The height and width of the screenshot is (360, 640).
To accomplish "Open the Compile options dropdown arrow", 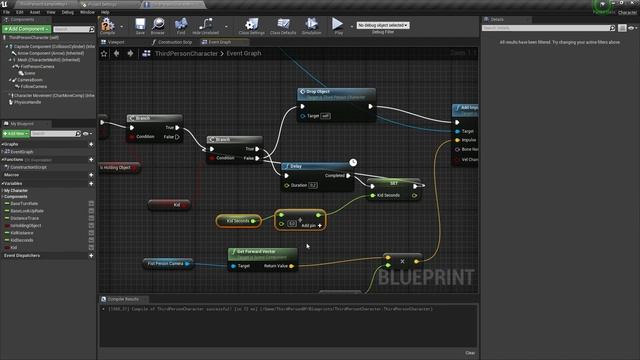I will [x=122, y=27].
